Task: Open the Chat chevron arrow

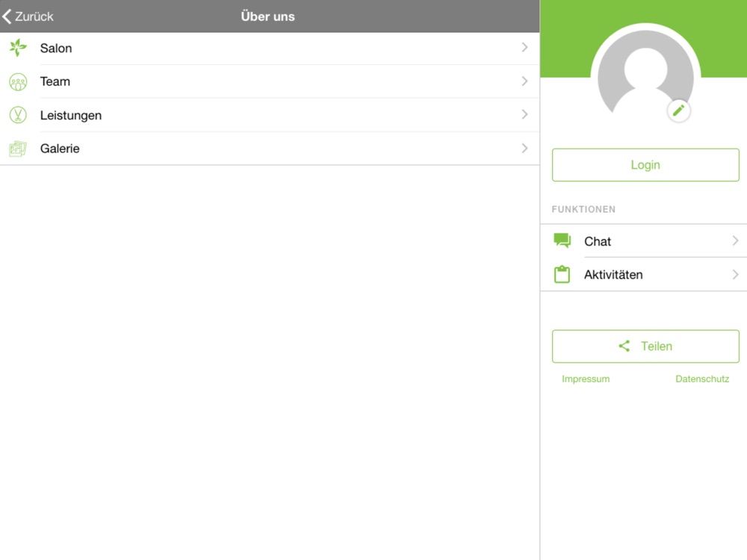Action: 736,241
